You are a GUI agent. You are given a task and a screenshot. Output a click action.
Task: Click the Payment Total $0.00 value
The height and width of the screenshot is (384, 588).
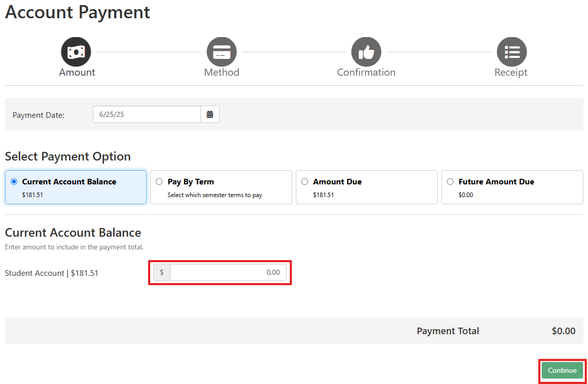click(x=563, y=331)
